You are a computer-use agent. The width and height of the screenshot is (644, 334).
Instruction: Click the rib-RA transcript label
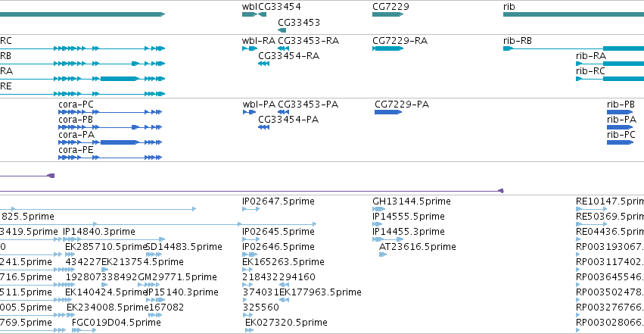point(590,56)
